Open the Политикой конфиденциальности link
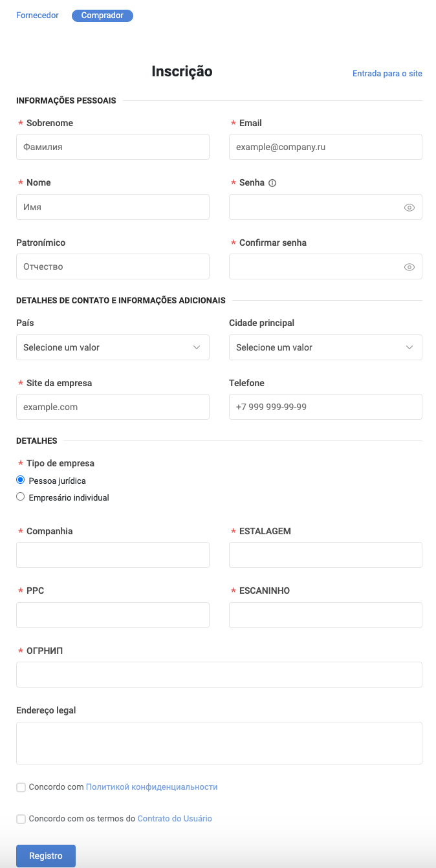 [151, 787]
